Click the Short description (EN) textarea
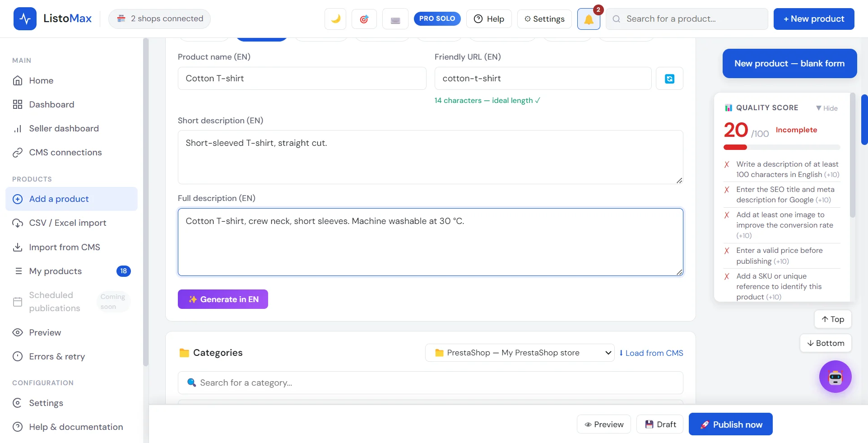The width and height of the screenshot is (868, 443). 430,157
